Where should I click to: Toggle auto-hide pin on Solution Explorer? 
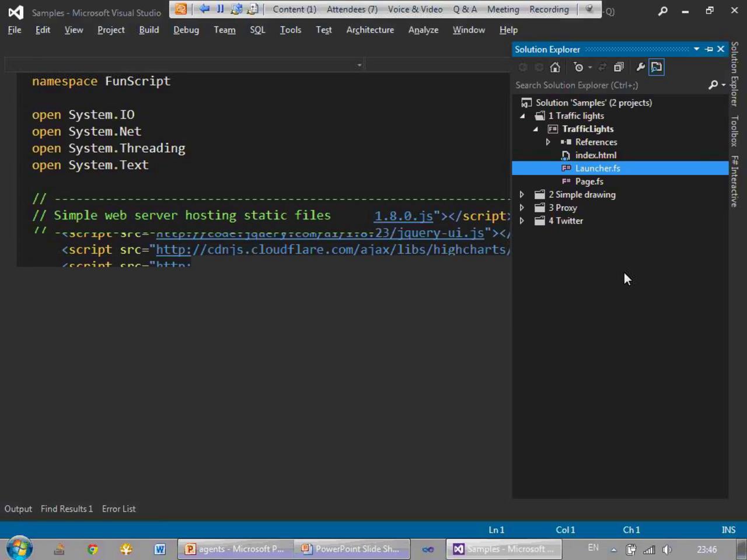coord(709,50)
